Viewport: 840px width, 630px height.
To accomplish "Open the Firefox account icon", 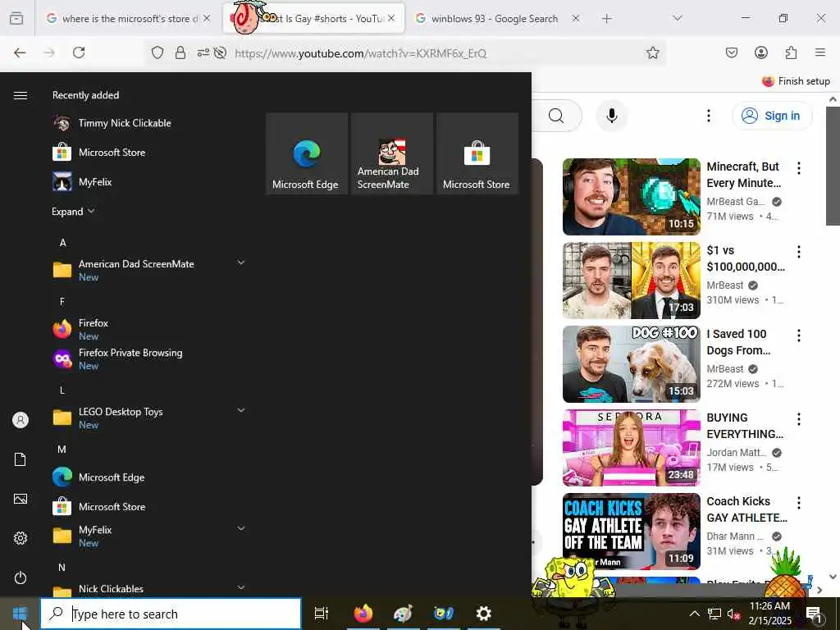I will (x=760, y=52).
